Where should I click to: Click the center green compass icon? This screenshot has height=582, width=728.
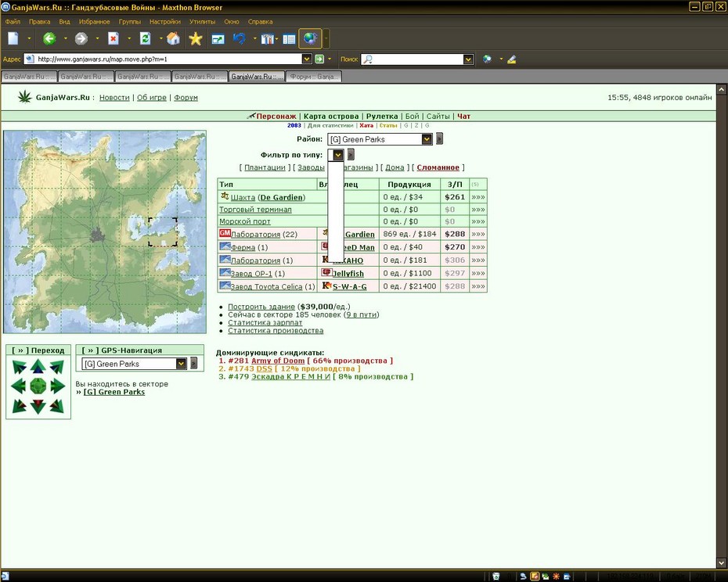(38, 386)
